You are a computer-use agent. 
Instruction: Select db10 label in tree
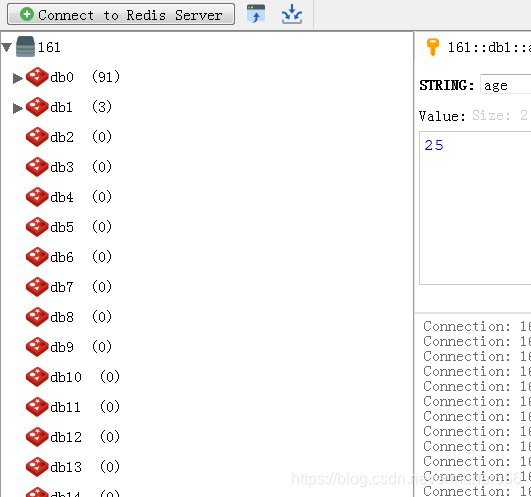click(66, 377)
